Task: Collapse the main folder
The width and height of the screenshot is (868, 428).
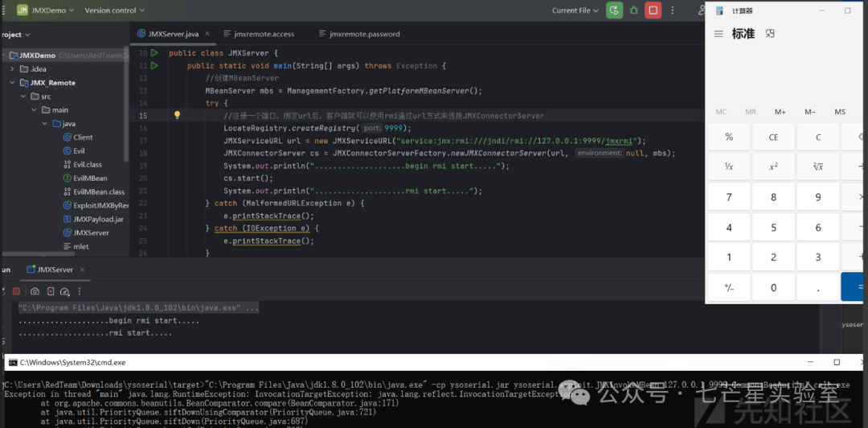Action: point(35,109)
